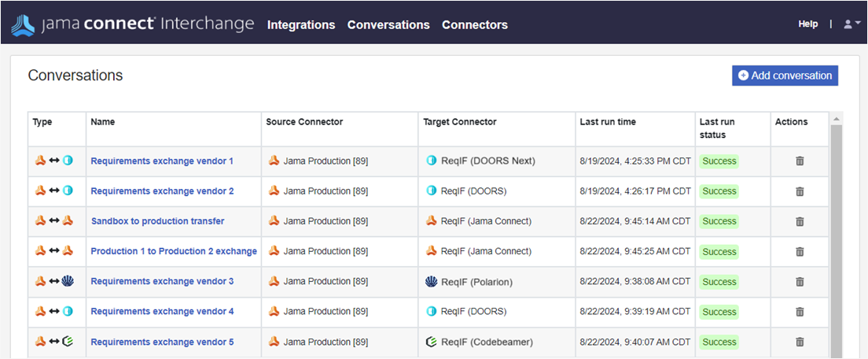The width and height of the screenshot is (868, 359).
Task: Click the Jama Connect Interchange logo
Action: 132,24
